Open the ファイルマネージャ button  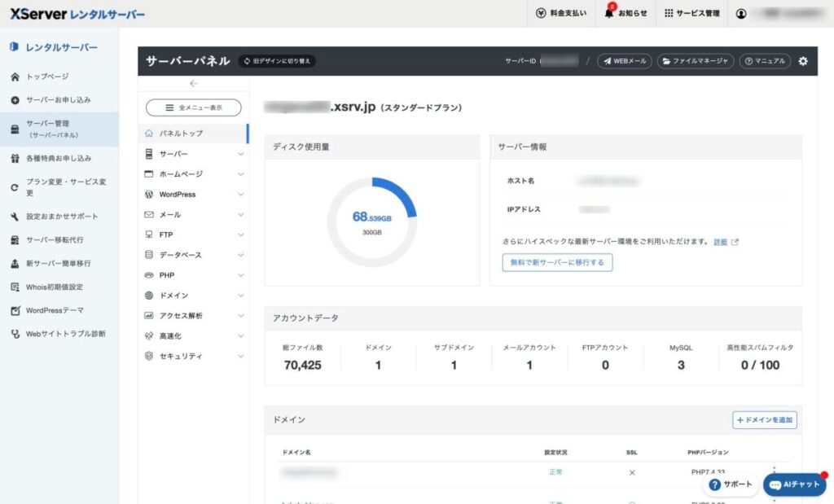(x=696, y=61)
